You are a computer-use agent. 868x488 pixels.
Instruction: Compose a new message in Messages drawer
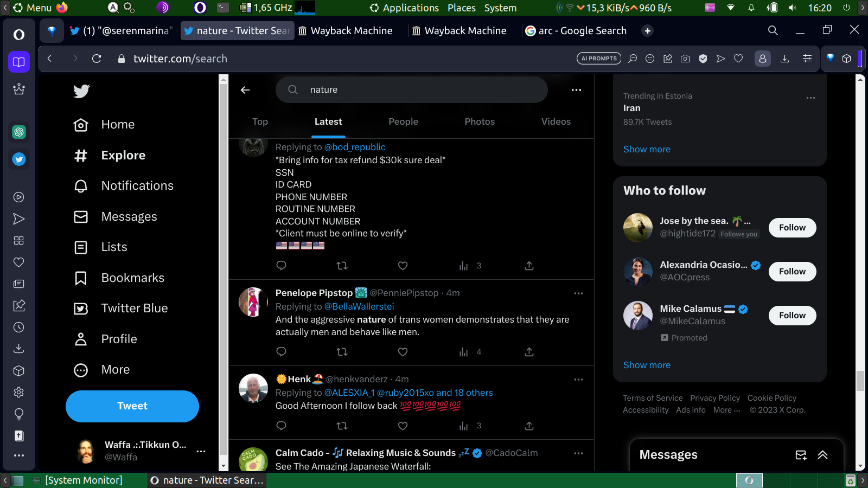tap(801, 455)
